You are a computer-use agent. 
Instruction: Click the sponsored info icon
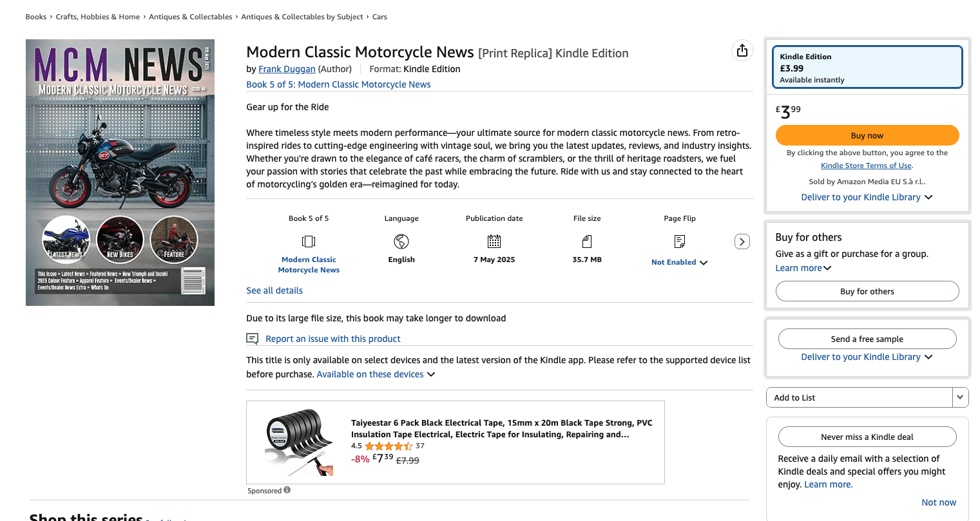pyautogui.click(x=287, y=490)
